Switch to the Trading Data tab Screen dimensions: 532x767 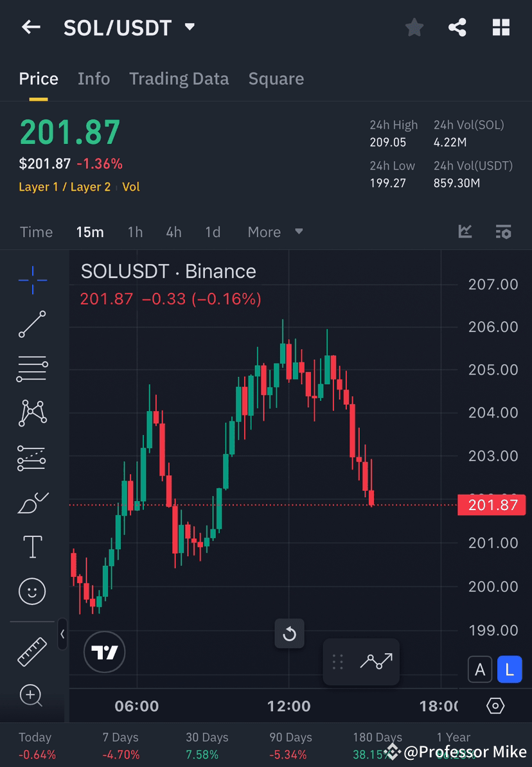(179, 78)
